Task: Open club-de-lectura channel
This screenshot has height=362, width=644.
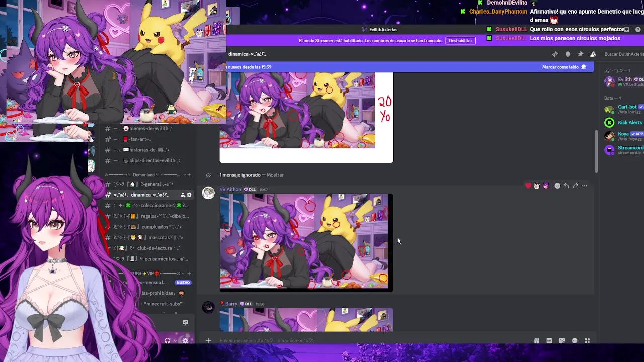Action: click(147, 248)
